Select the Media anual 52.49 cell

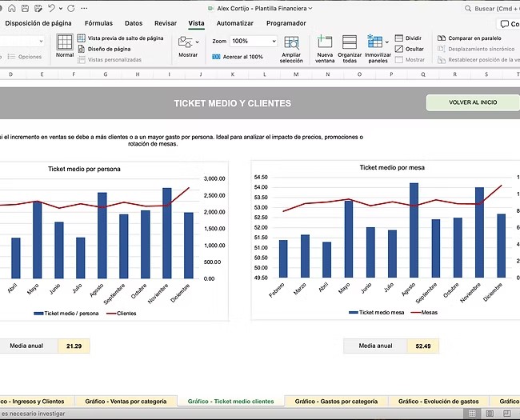pos(422,346)
